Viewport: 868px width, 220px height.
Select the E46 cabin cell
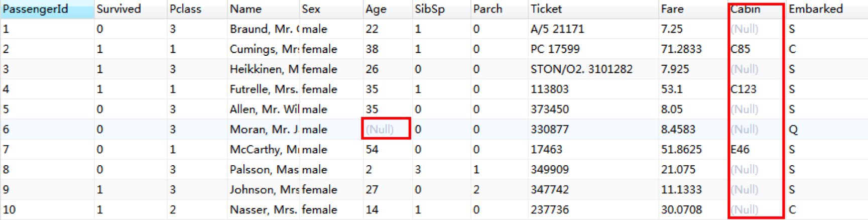pos(740,150)
